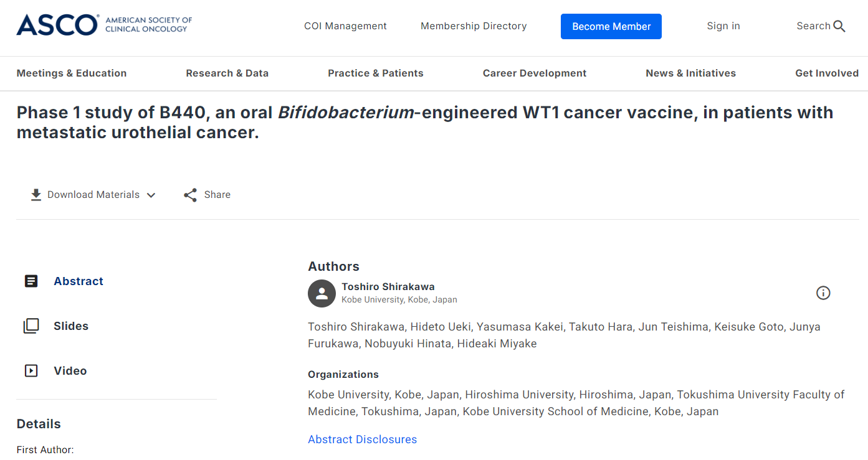The image size is (868, 460).
Task: Open the Membership Directory link
Action: 474,26
